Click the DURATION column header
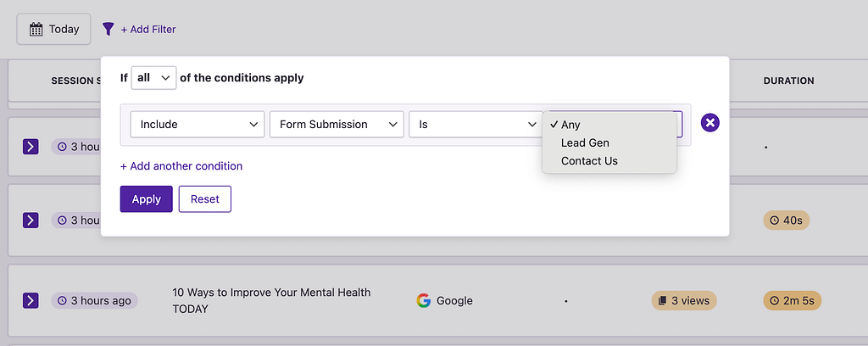The image size is (868, 346). pyautogui.click(x=789, y=81)
